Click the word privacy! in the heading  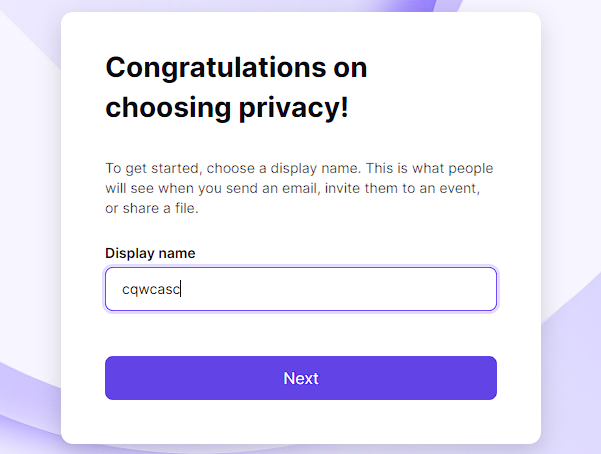(294, 109)
